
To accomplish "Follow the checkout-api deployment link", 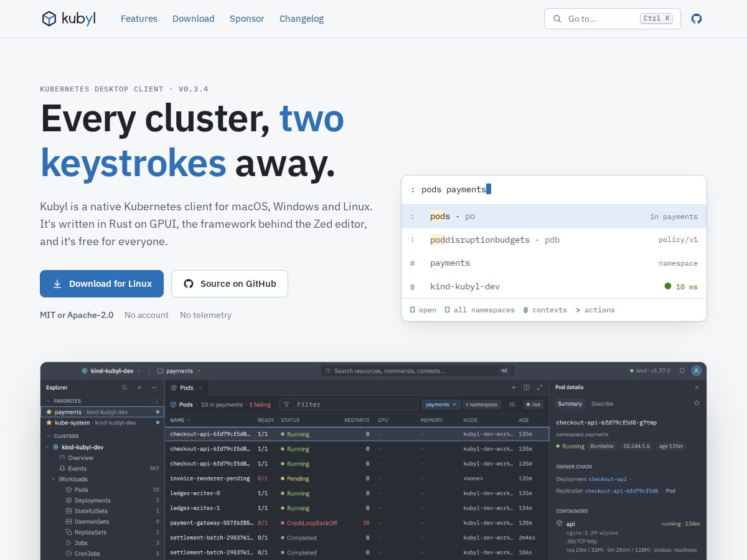I will (x=608, y=479).
